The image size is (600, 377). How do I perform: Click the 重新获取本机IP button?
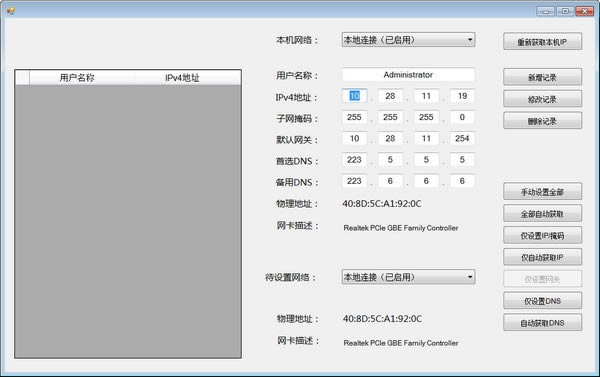tap(543, 42)
